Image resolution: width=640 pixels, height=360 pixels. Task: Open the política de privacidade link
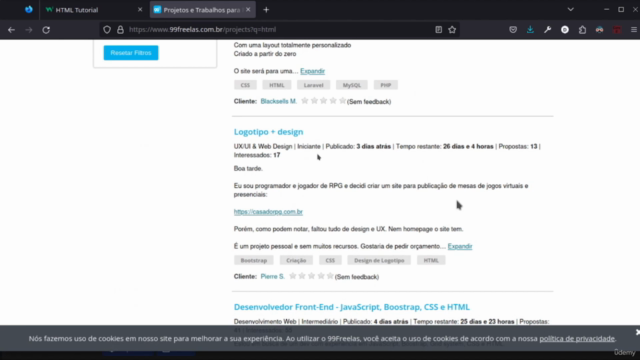pyautogui.click(x=577, y=338)
